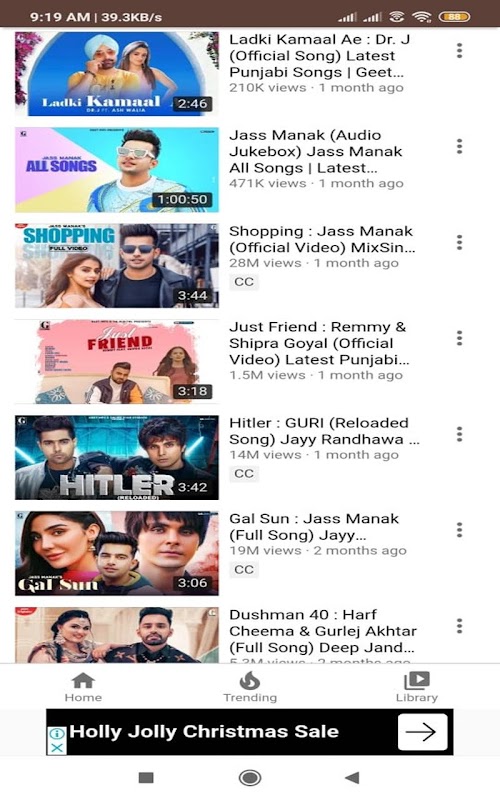Screen dimensions: 500x800
Task: Open the Just Friend : Remmy title link
Action: [x=319, y=343]
